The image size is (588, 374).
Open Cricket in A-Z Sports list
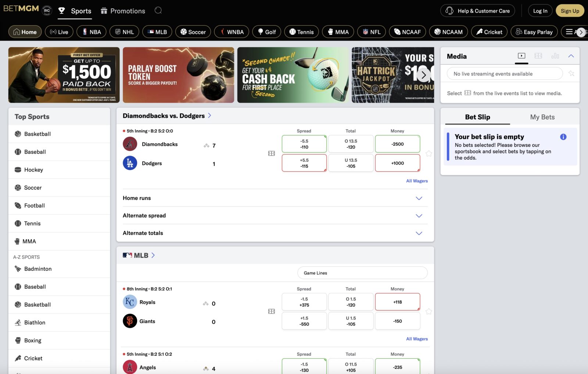[59, 358]
